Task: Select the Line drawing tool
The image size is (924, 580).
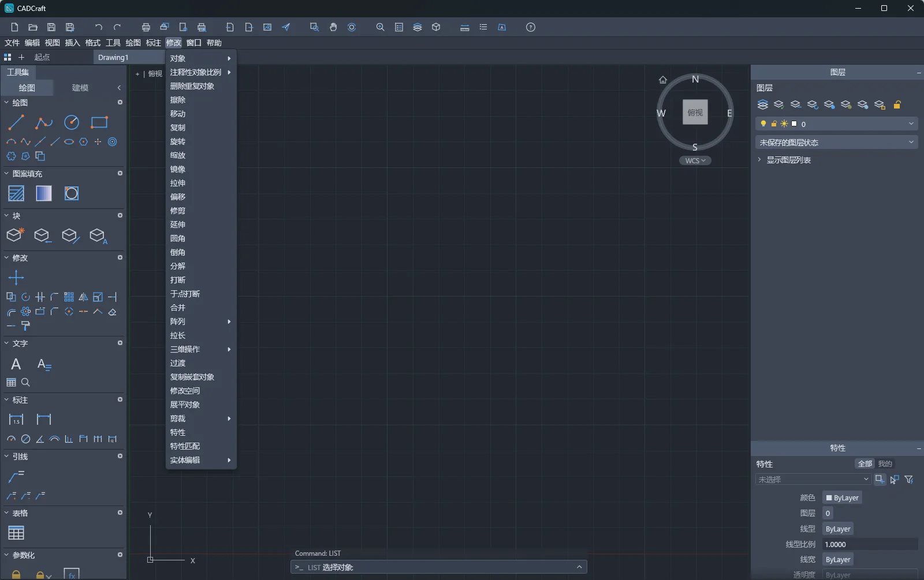Action: coord(16,122)
